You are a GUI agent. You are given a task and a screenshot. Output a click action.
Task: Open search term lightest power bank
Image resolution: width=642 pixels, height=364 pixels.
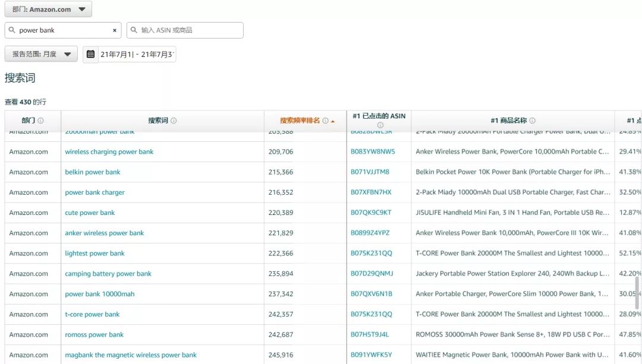pos(95,254)
